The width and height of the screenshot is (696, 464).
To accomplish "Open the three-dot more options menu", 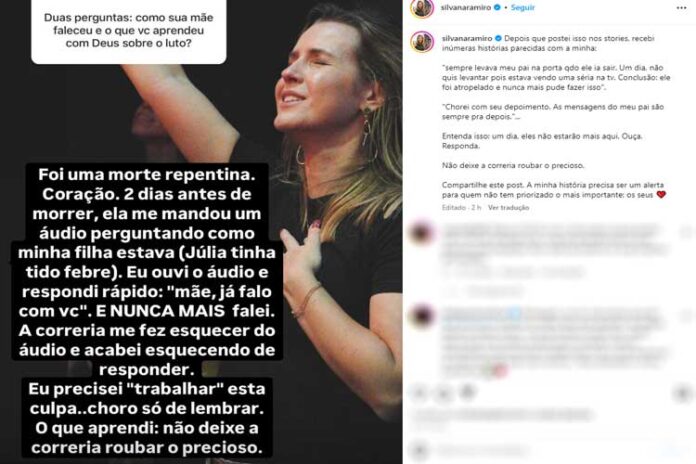I will [681, 8].
